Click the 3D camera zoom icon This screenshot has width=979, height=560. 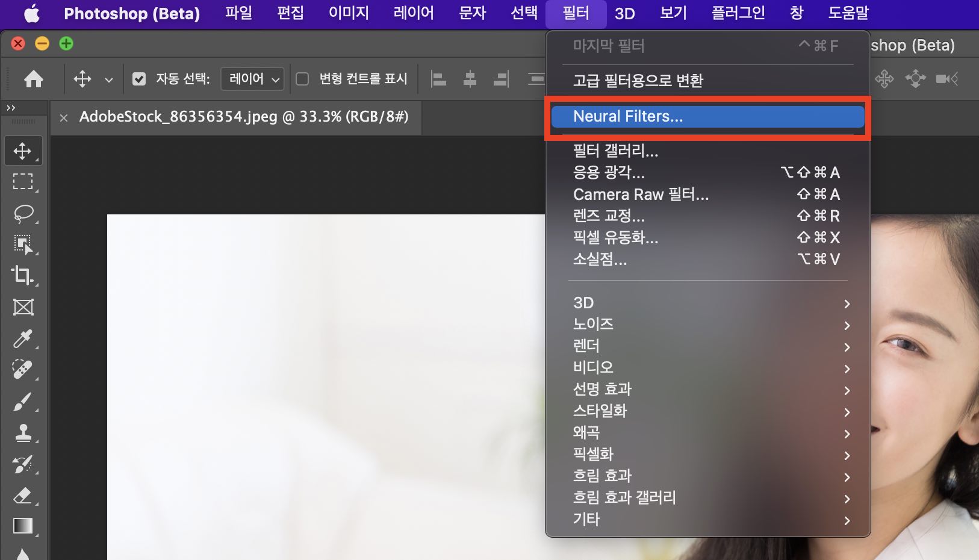tap(947, 79)
